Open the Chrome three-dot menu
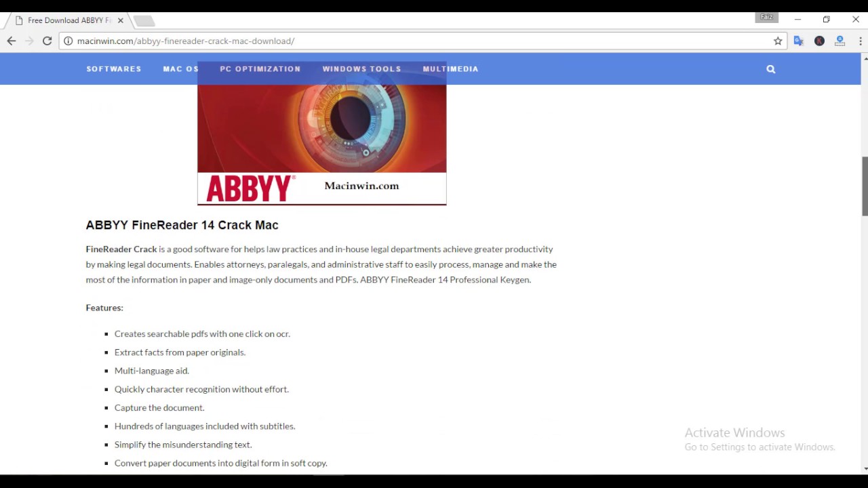The width and height of the screenshot is (868, 488). (860, 41)
